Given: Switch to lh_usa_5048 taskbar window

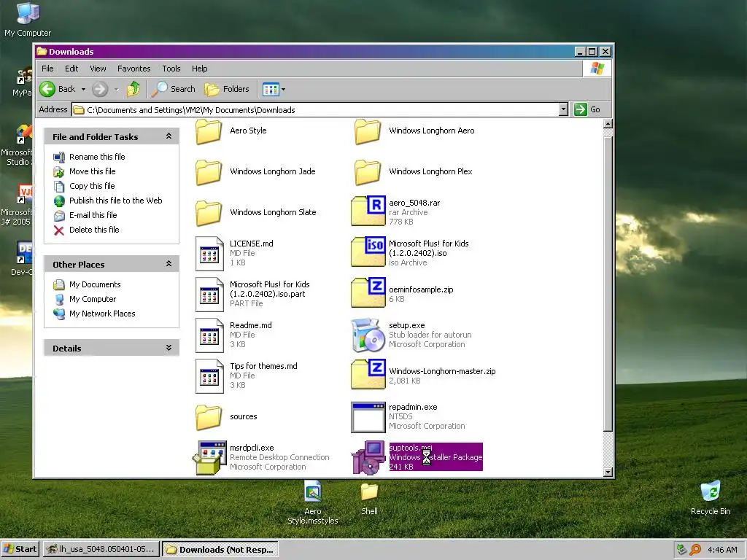Looking at the screenshot, I should click(101, 549).
